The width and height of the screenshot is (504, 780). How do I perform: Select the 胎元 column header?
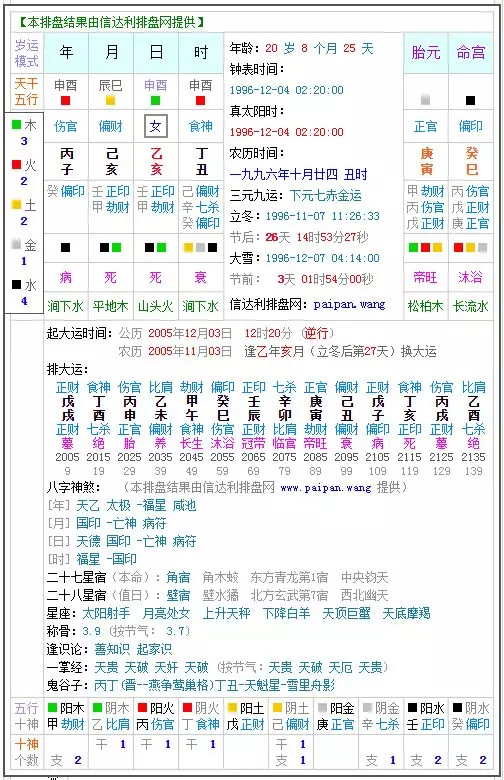click(x=426, y=52)
